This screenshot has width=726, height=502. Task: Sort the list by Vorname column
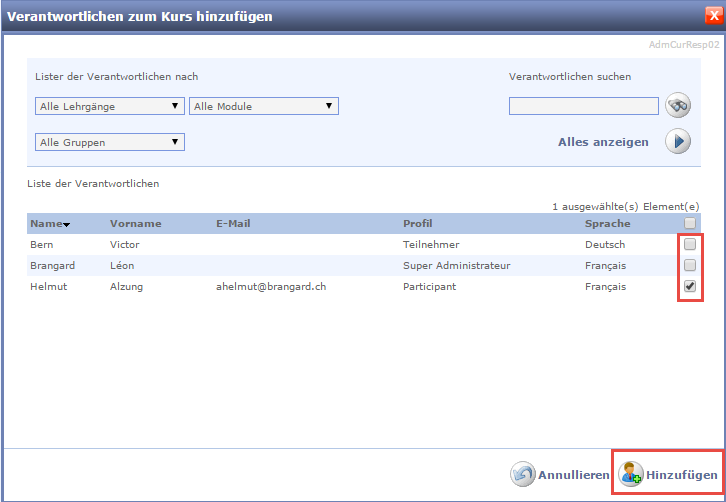click(x=135, y=224)
